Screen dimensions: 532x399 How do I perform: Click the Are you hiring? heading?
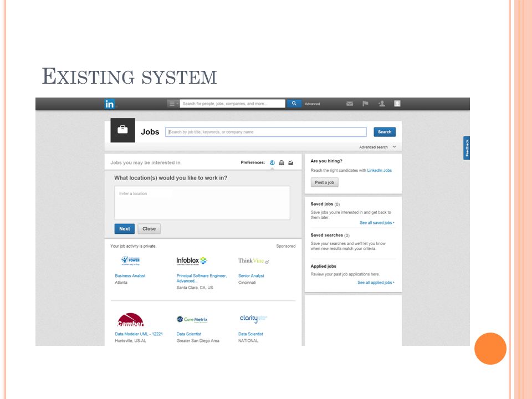click(326, 161)
